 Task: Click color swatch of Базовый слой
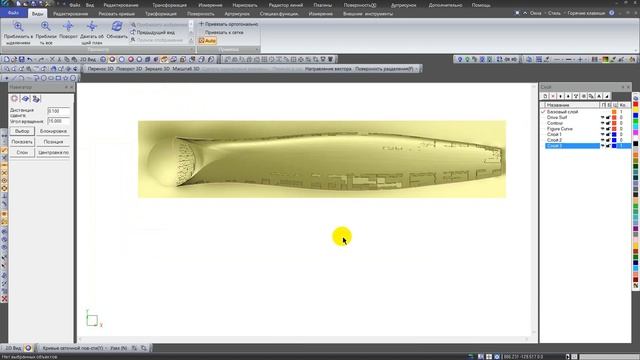pyautogui.click(x=614, y=112)
